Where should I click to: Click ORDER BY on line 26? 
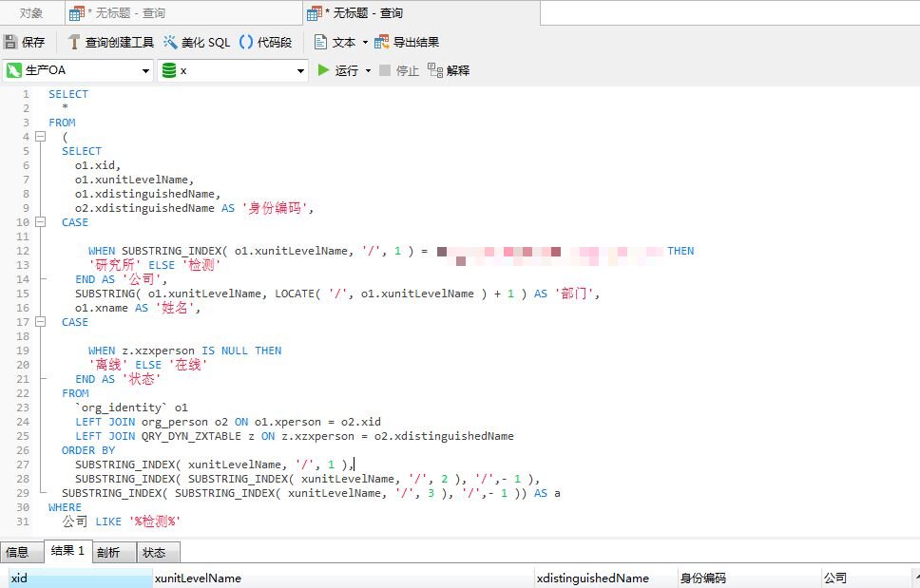point(88,450)
